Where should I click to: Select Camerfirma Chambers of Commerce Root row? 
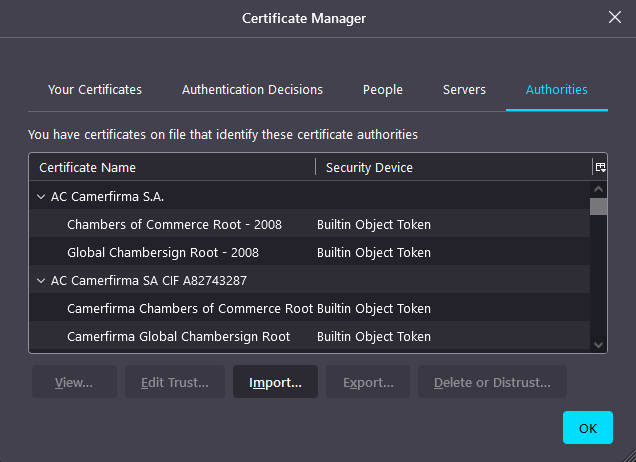[x=309, y=308]
